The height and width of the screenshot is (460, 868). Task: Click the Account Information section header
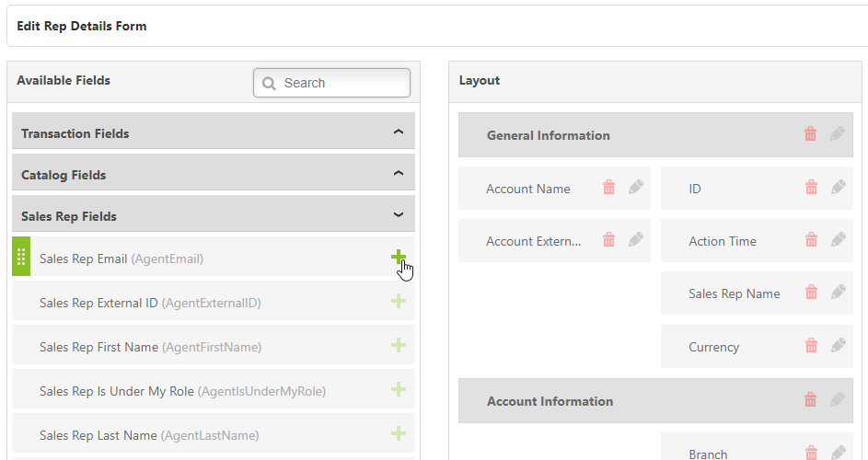(x=655, y=401)
